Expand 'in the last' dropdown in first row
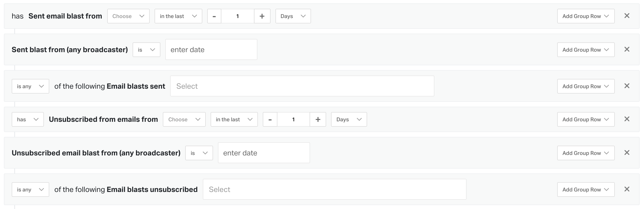The width and height of the screenshot is (644, 209). click(178, 16)
